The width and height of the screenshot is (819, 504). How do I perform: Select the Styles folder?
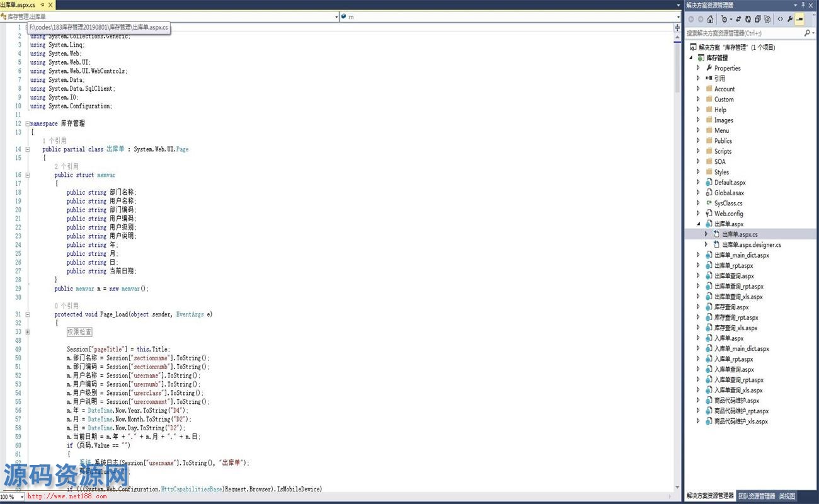pyautogui.click(x=722, y=172)
